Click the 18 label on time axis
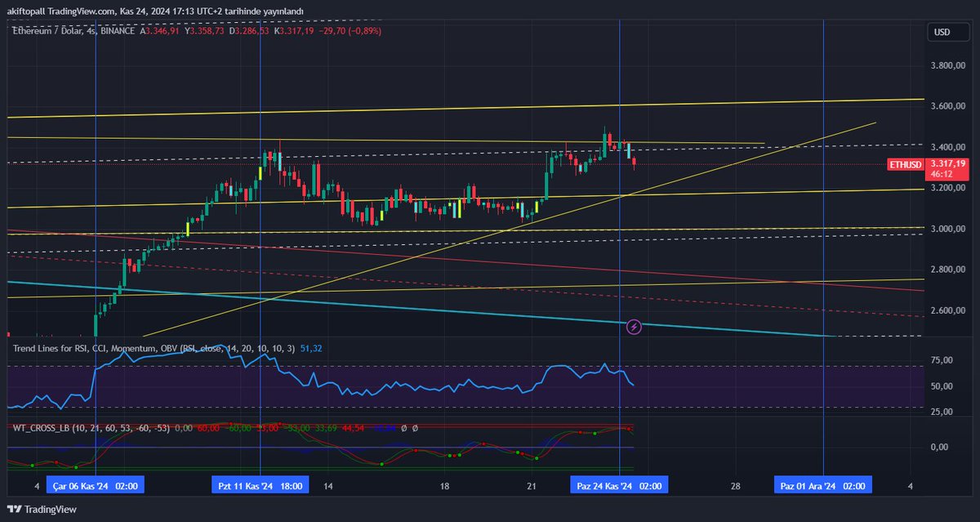Viewport: 980px width, 522px height. pyautogui.click(x=445, y=486)
